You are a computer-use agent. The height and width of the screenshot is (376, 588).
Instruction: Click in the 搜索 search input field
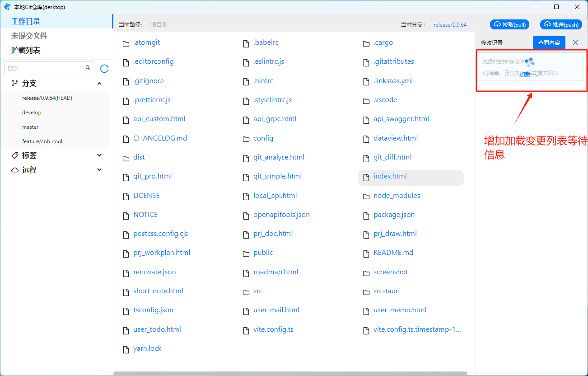point(44,68)
